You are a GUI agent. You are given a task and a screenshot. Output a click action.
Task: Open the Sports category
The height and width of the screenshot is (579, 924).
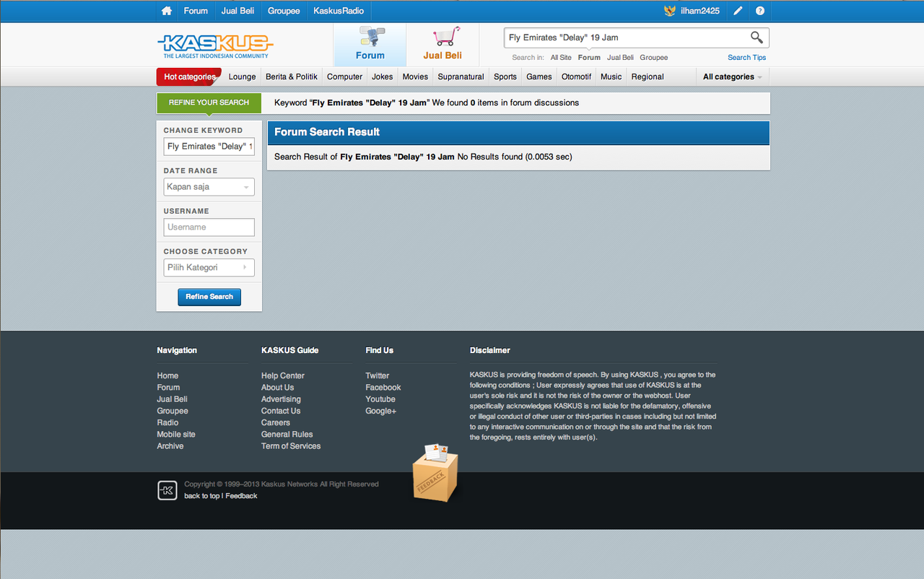[505, 77]
